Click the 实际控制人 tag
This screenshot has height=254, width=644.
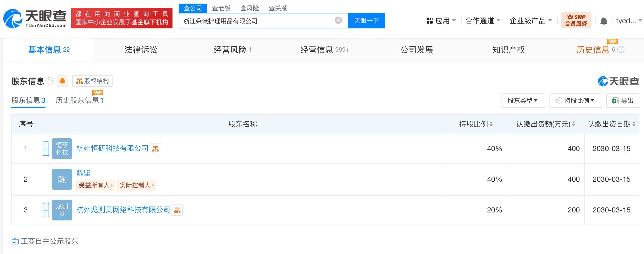click(137, 185)
